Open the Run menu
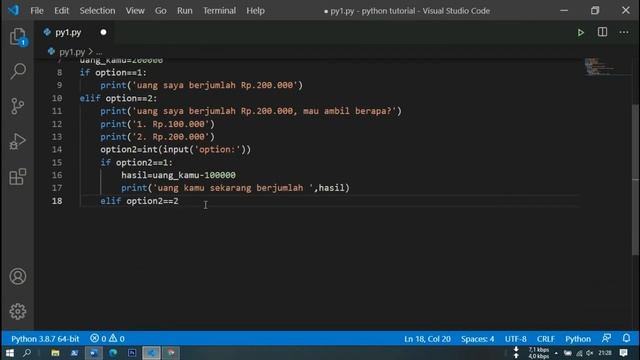The width and height of the screenshot is (640, 360). (184, 11)
